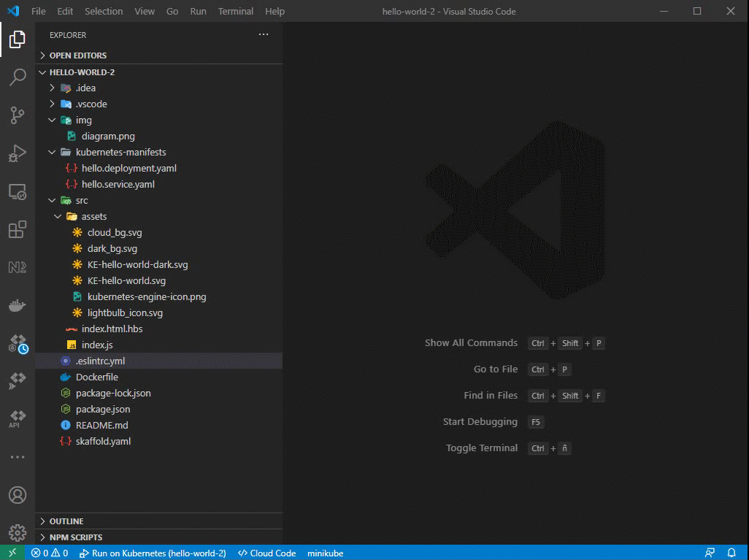Open the Run and Debug view icon
This screenshot has height=560, width=749.
tap(18, 153)
